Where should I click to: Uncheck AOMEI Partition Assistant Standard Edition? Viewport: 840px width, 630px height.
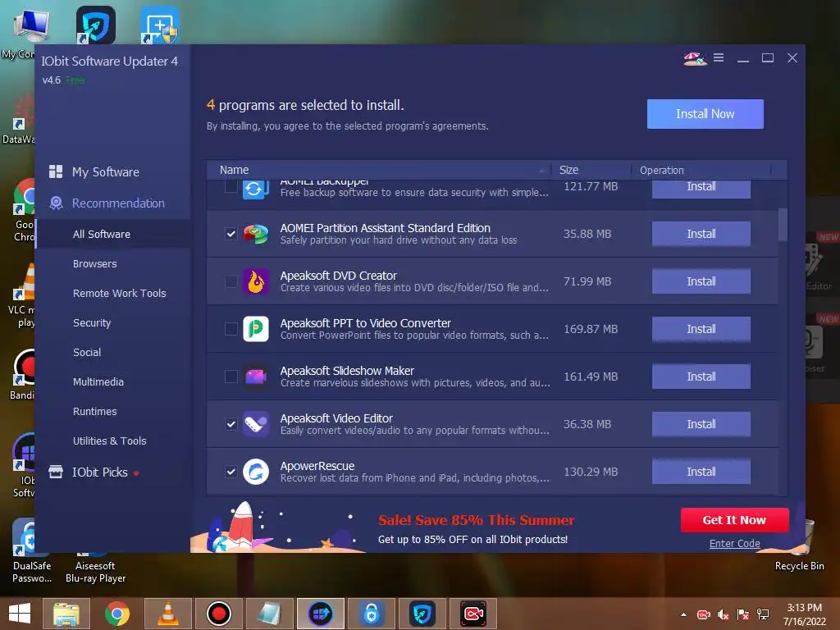(x=231, y=234)
